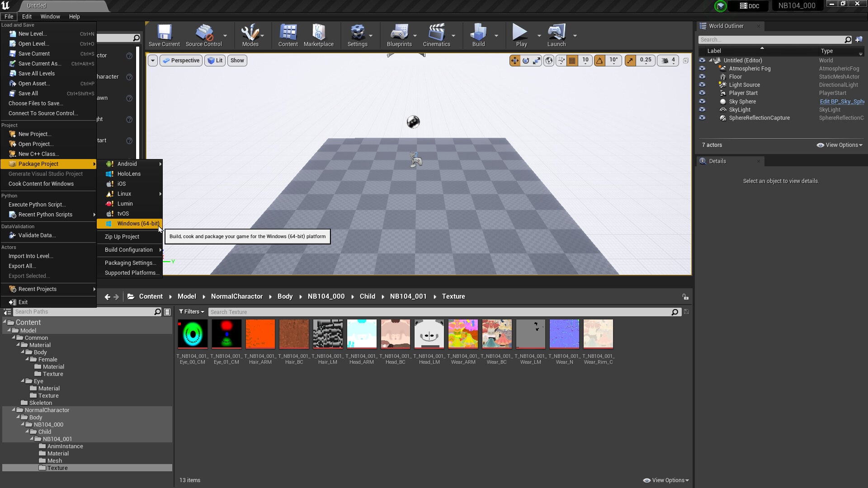Viewport: 868px width, 488px height.
Task: Select scale gizmo mode in viewport
Action: point(537,61)
